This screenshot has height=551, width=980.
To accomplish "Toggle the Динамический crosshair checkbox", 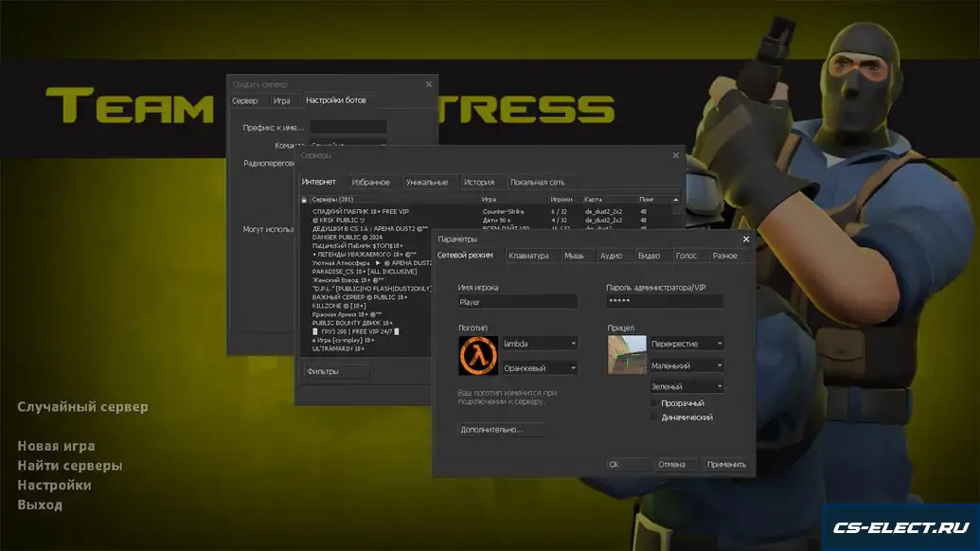I will point(654,418).
